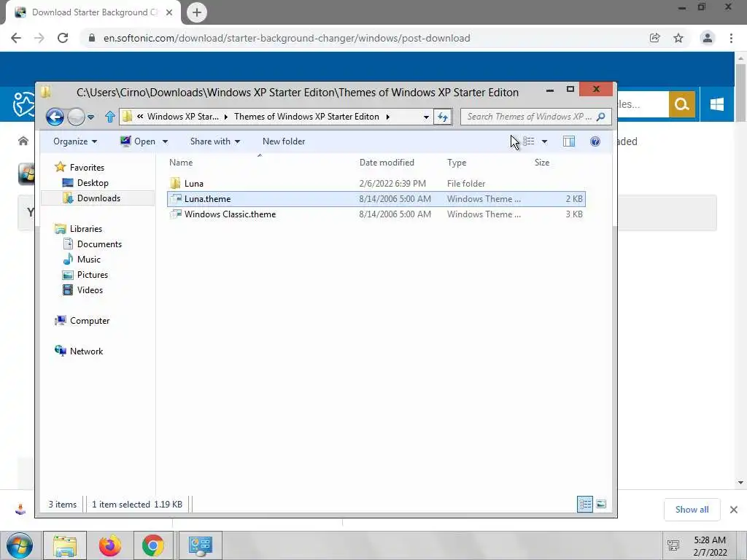The width and height of the screenshot is (747, 560).
Task: Open File Explorer from taskbar
Action: (65, 545)
